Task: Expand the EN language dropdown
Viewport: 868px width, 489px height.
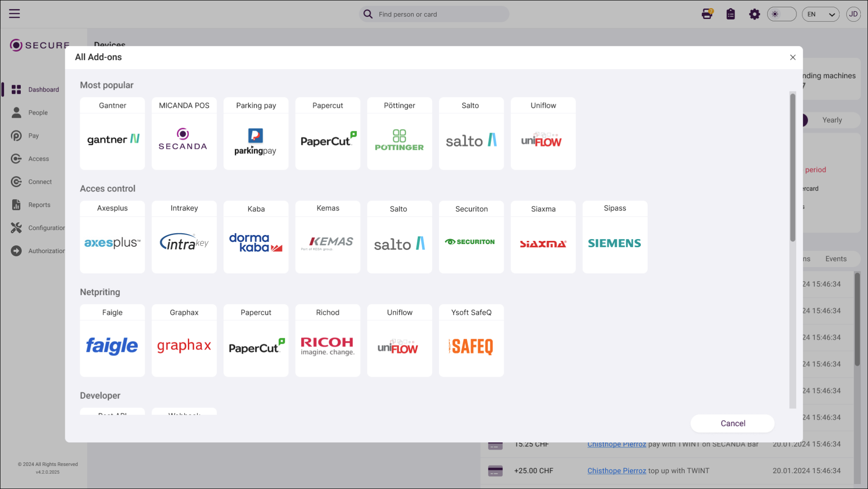Action: tap(820, 14)
